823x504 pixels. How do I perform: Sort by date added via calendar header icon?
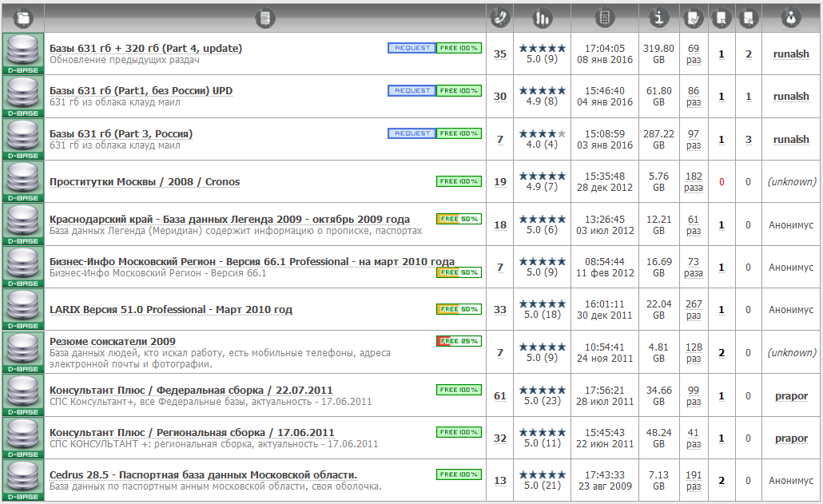(x=605, y=18)
